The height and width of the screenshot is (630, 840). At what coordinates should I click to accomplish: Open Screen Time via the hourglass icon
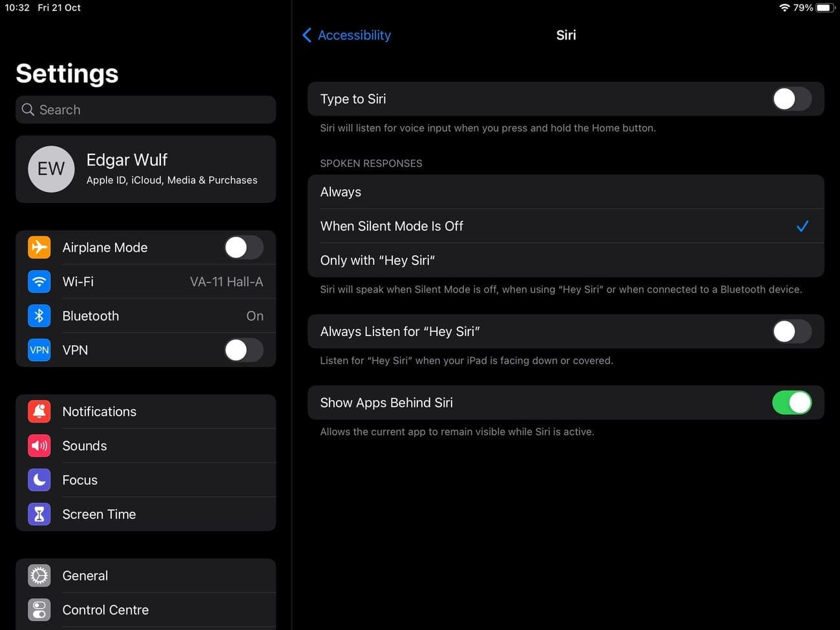(x=39, y=514)
